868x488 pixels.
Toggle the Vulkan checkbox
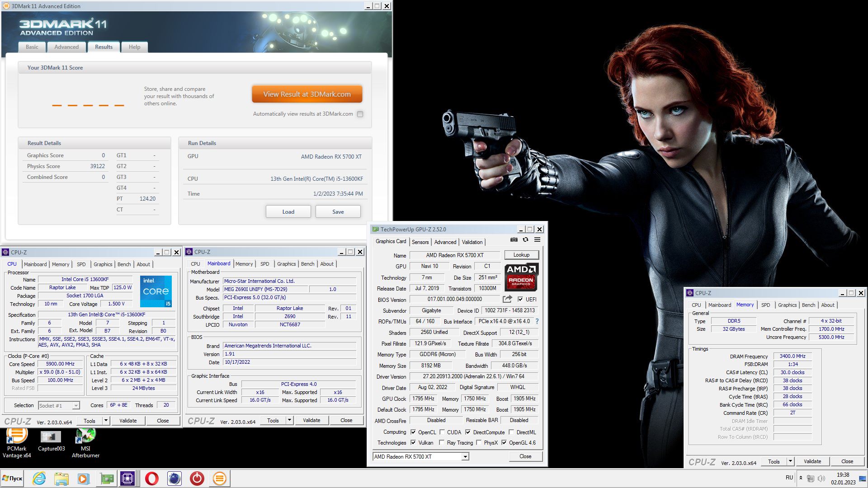click(413, 443)
